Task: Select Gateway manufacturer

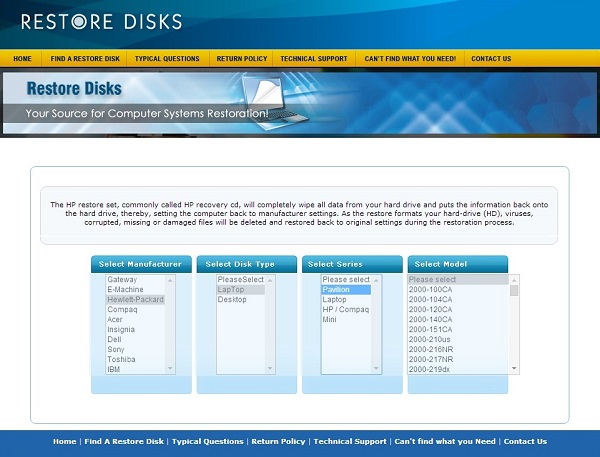Action: pos(135,279)
